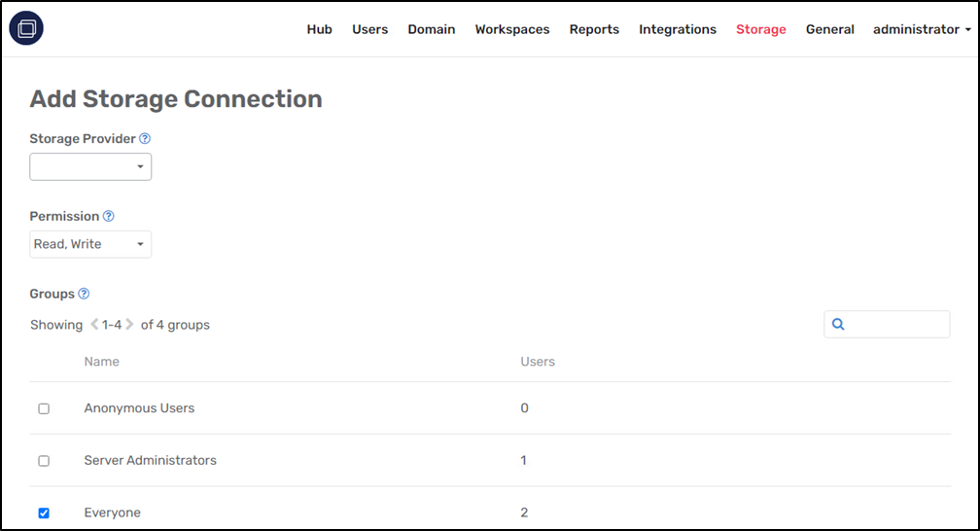
Task: Click the groups search magnifier icon
Action: click(838, 325)
